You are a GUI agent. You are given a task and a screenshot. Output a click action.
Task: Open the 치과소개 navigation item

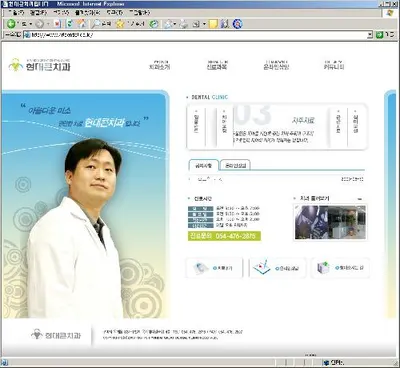coord(160,65)
